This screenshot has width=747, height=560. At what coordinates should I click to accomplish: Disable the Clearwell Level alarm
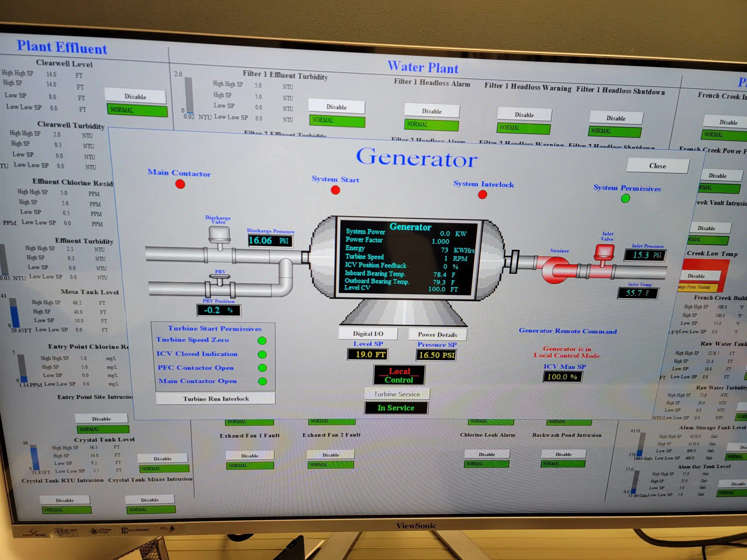135,97
